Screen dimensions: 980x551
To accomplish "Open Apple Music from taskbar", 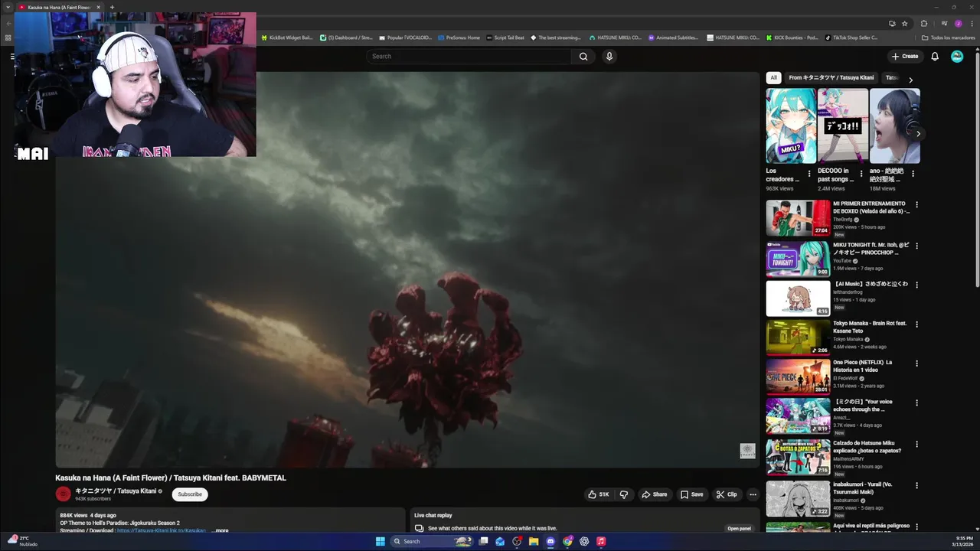I will point(601,541).
